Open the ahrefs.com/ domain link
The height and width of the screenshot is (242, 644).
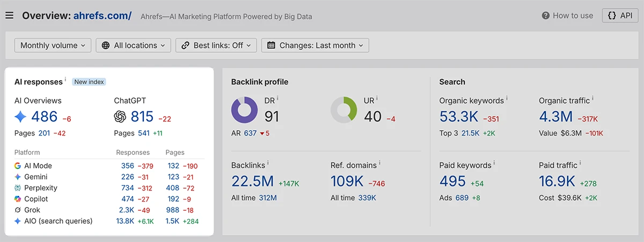103,16
